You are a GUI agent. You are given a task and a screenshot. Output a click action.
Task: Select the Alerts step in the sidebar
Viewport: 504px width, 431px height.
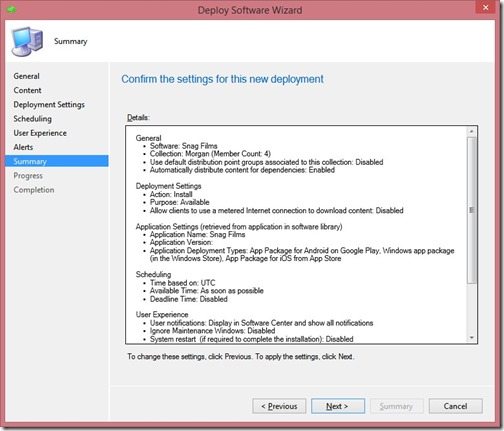(23, 147)
